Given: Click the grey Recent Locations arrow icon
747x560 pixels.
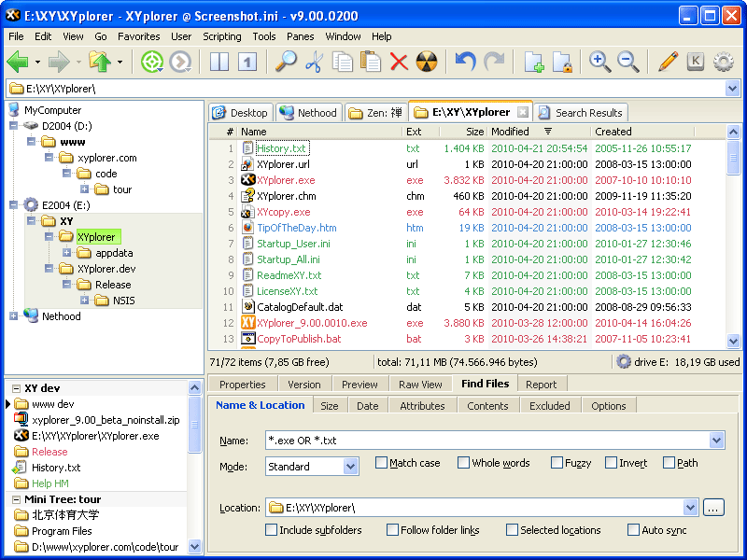Looking at the screenshot, I should [x=180, y=62].
